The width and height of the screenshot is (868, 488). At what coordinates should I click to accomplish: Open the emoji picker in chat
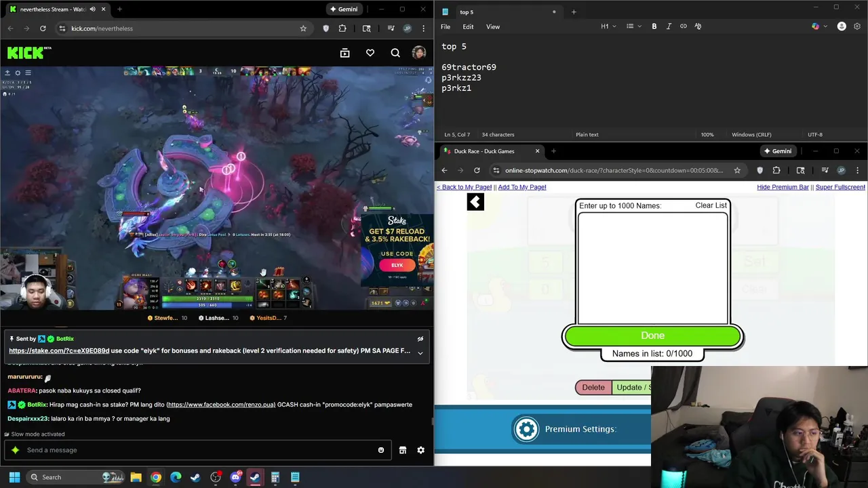[381, 450]
